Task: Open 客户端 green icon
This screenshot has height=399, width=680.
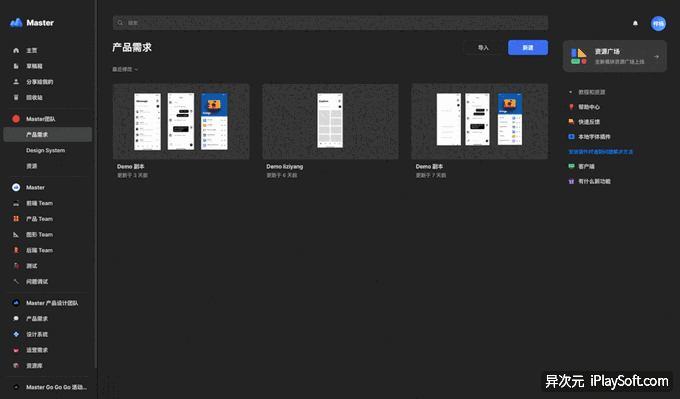Action: tap(571, 166)
